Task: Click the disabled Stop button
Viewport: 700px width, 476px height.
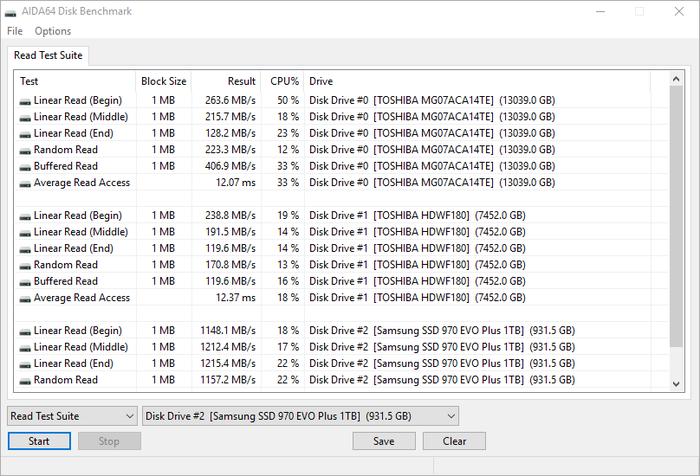Action: pyautogui.click(x=109, y=441)
